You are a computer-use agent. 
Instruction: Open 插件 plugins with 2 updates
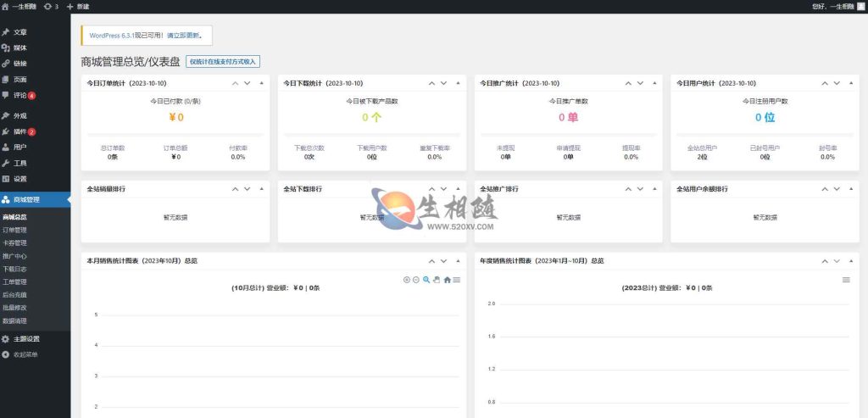pyautogui.click(x=35, y=131)
